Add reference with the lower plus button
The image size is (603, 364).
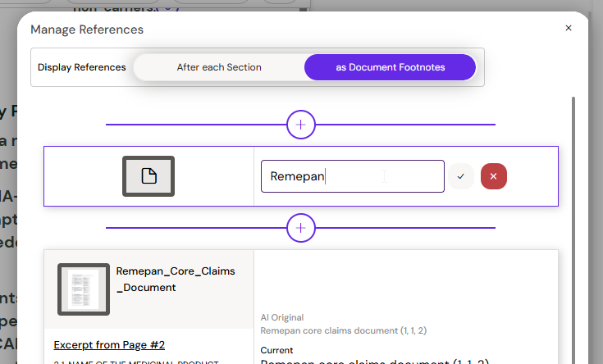pyautogui.click(x=301, y=228)
